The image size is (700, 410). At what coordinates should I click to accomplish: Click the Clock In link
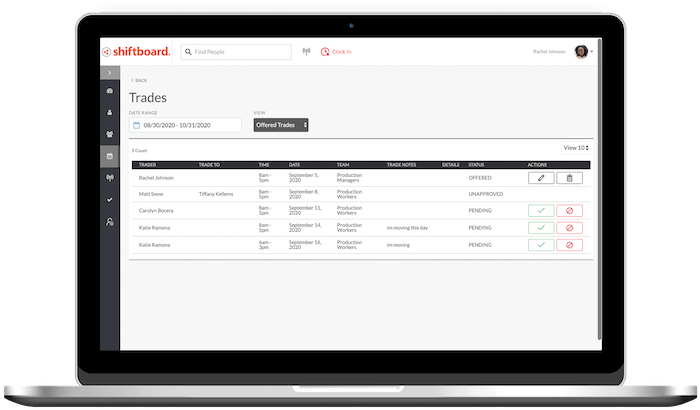[336, 51]
